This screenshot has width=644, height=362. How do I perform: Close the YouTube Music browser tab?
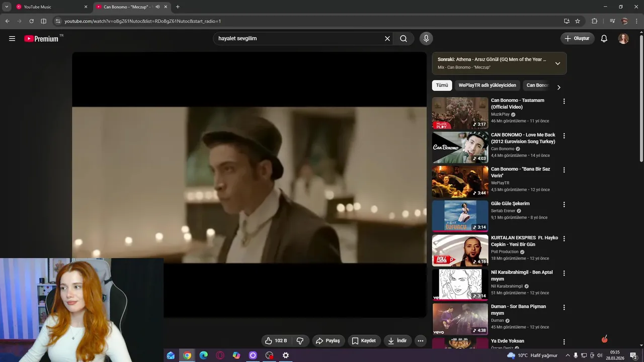(86, 7)
